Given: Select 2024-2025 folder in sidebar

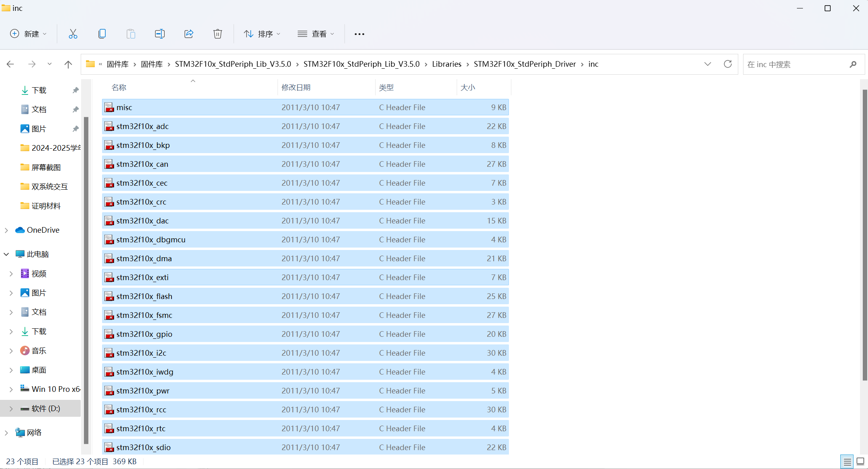Looking at the screenshot, I should [x=50, y=148].
